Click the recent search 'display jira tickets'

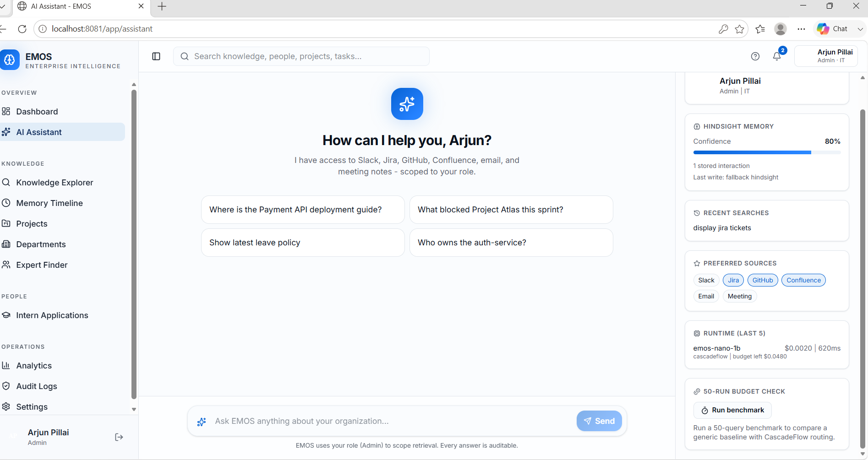pyautogui.click(x=722, y=228)
